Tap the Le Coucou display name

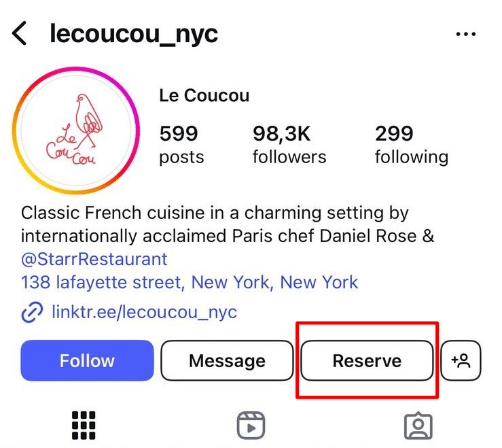point(204,95)
